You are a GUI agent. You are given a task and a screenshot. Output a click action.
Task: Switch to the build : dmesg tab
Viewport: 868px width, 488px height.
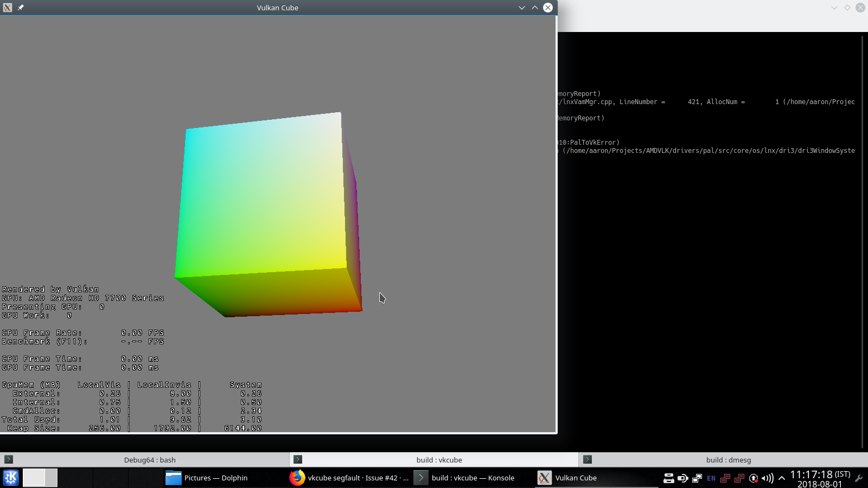[729, 459]
